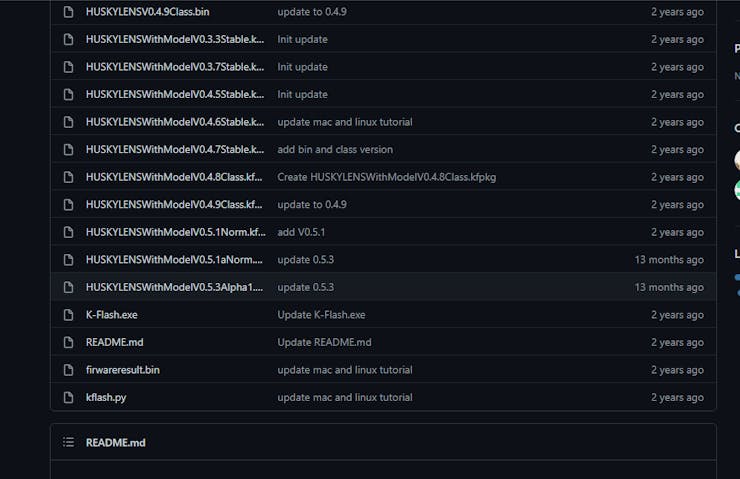Open commit 'add bin and class version'

click(335, 149)
